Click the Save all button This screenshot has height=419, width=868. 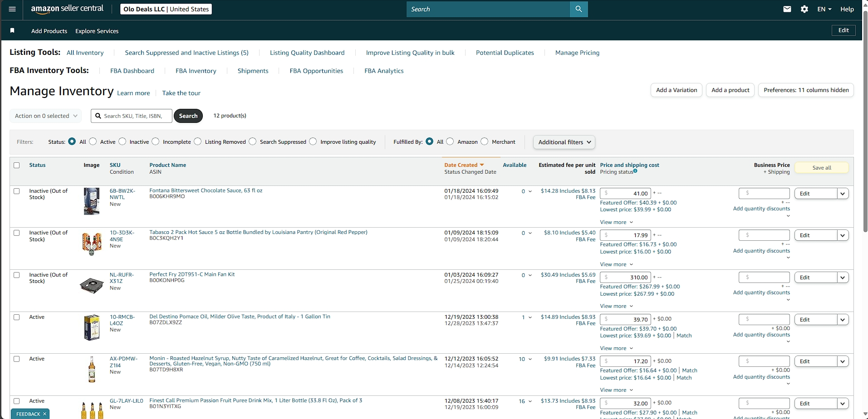coord(822,168)
